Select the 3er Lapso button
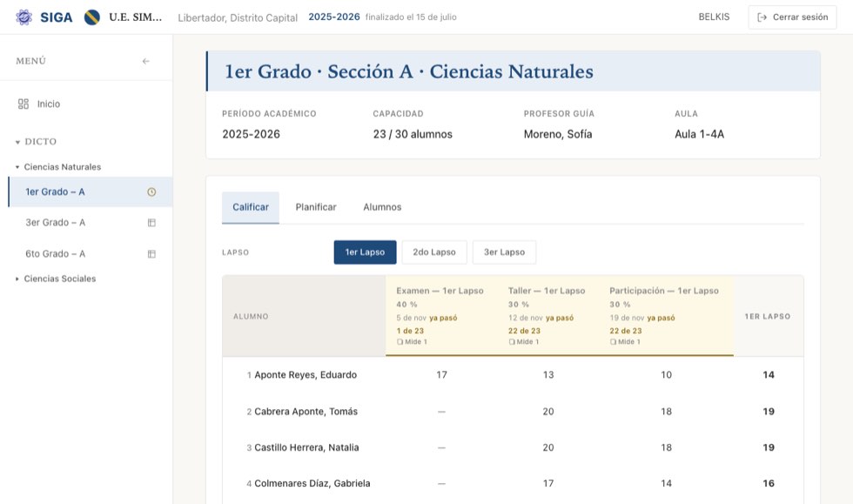 click(504, 252)
